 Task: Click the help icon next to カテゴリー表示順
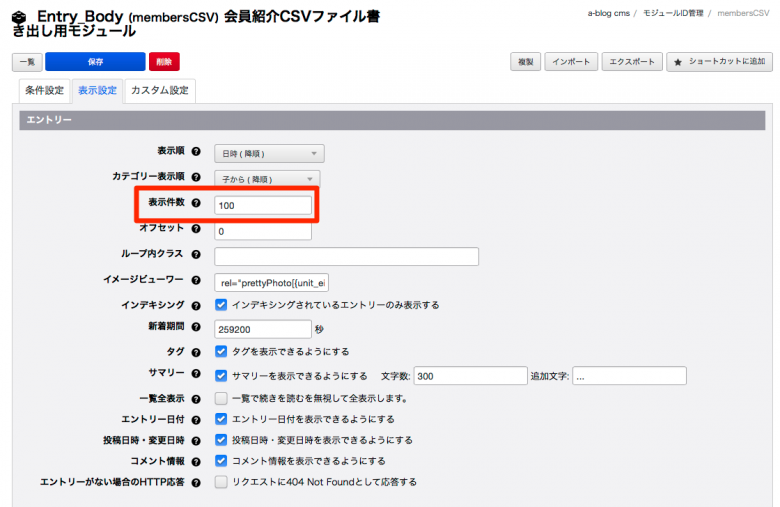196,177
